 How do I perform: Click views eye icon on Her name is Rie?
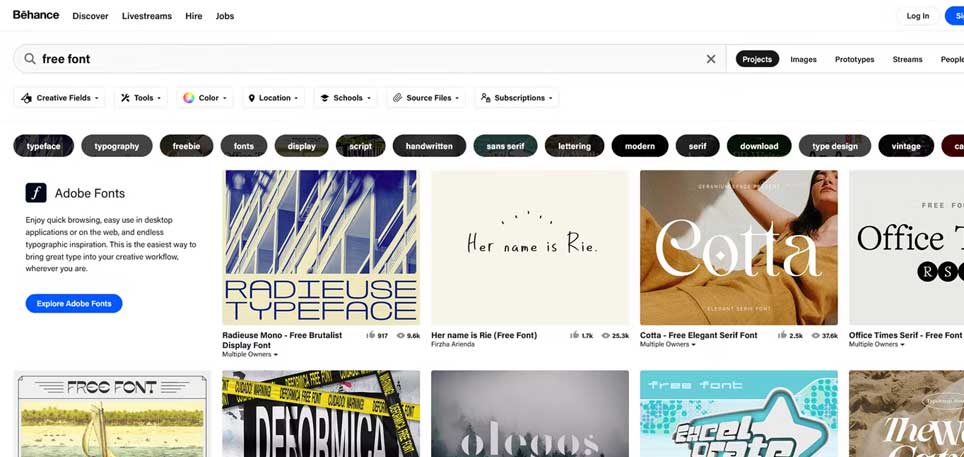[x=606, y=336]
